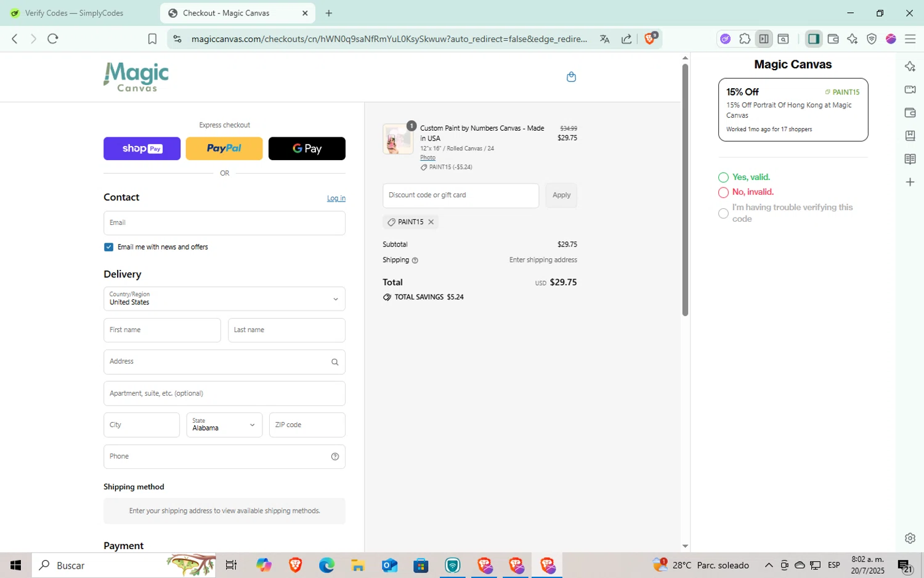Click the page vertical scrollbar thumb
924x578 pixels.
point(685,190)
